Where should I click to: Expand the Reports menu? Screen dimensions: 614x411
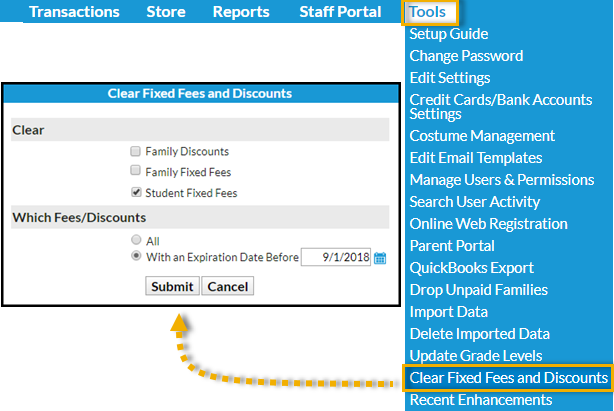(x=241, y=12)
